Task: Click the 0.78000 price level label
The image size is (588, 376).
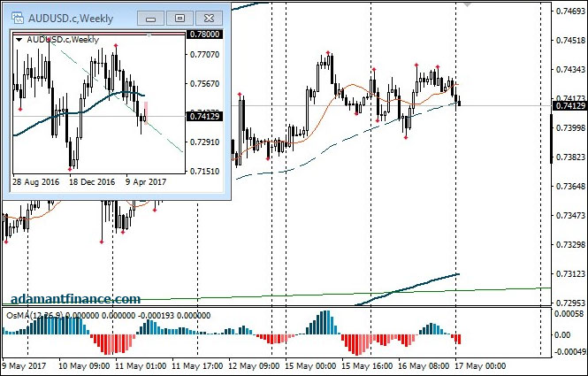Action: pyautogui.click(x=204, y=35)
